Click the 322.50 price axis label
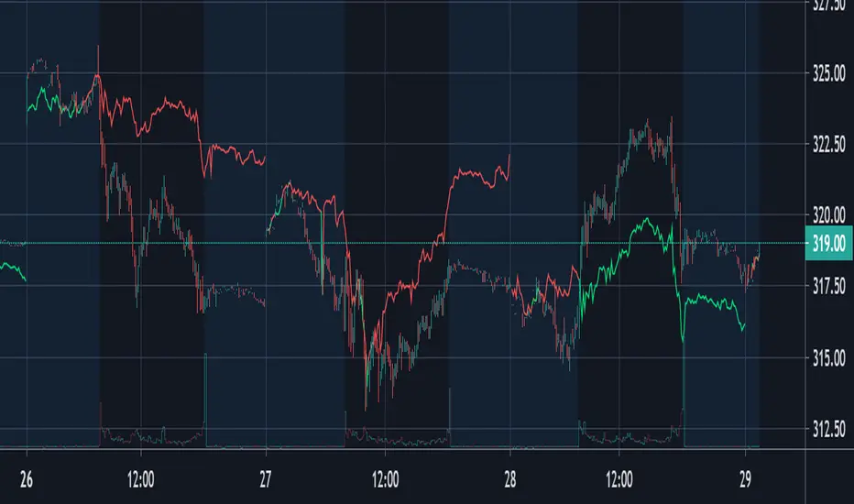This screenshot has height=504, width=854. pyautogui.click(x=829, y=145)
